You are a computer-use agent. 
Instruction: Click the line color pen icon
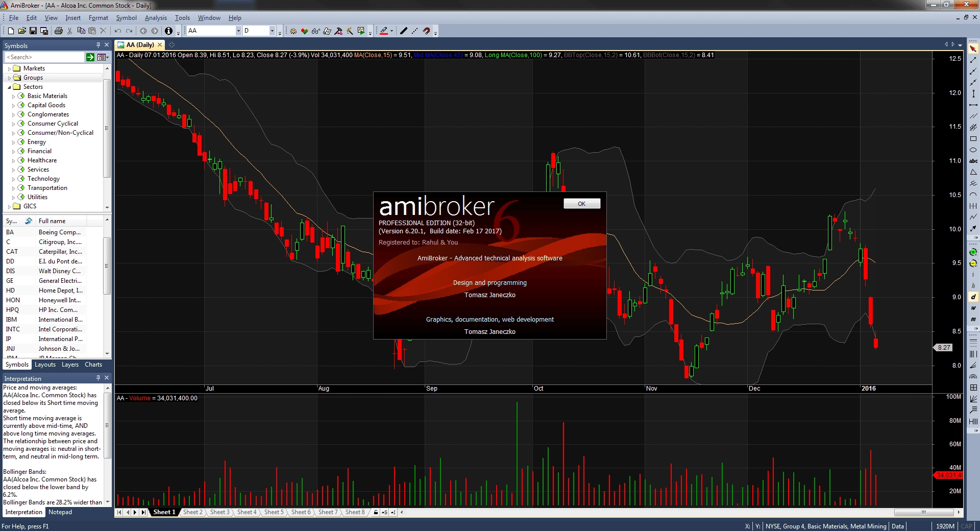[383, 31]
